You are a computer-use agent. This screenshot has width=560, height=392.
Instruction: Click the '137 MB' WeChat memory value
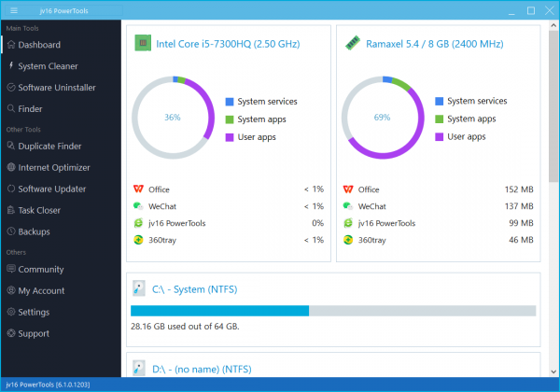pyautogui.click(x=519, y=206)
